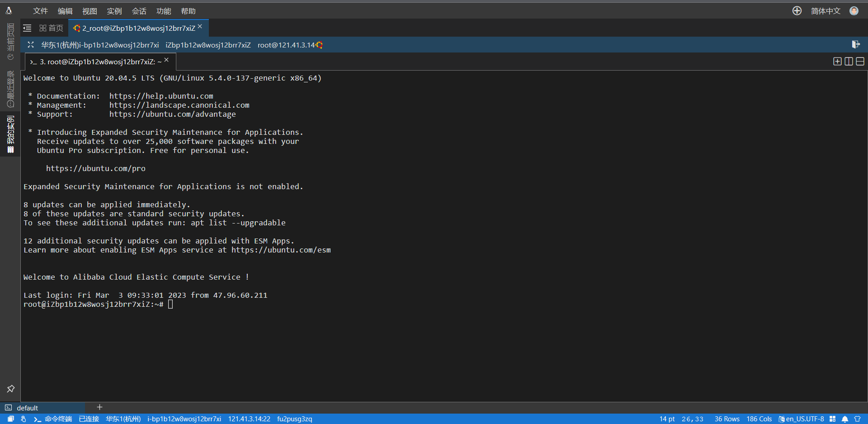
Task: Split terminal vertically into columns
Action: coord(849,62)
